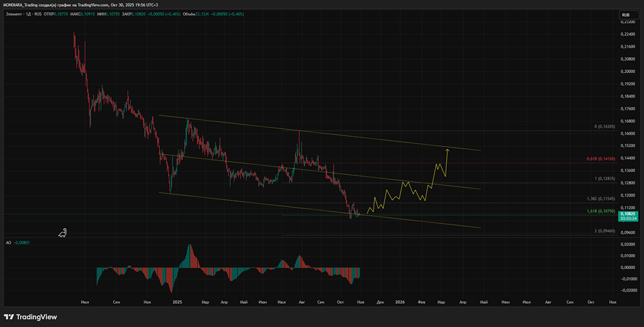
Task: Click the Элемент symbol title in legend
Action: click(14, 14)
